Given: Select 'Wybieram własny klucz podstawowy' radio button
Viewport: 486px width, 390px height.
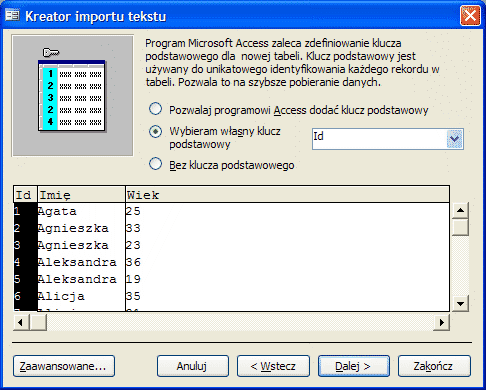Looking at the screenshot, I should pos(155,132).
